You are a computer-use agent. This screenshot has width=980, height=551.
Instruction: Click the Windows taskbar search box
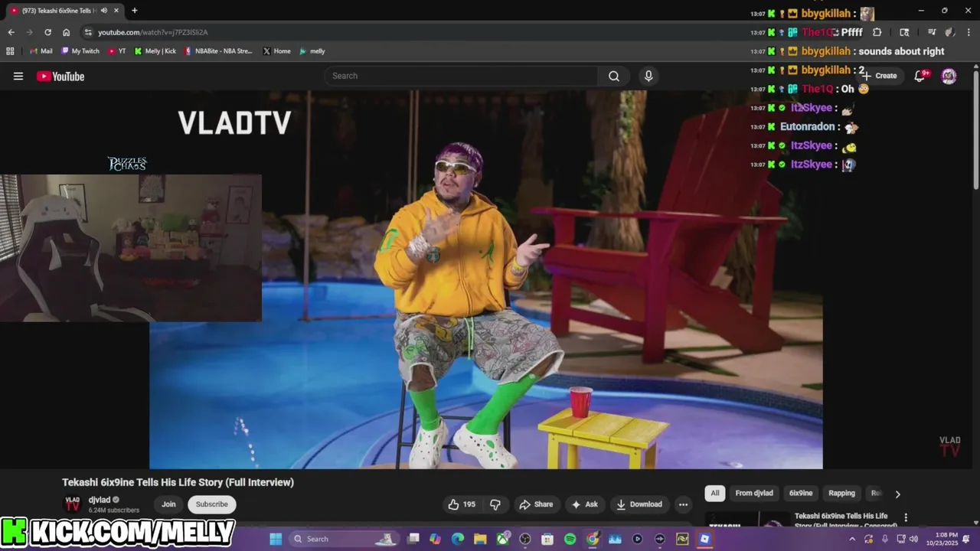[344, 539]
